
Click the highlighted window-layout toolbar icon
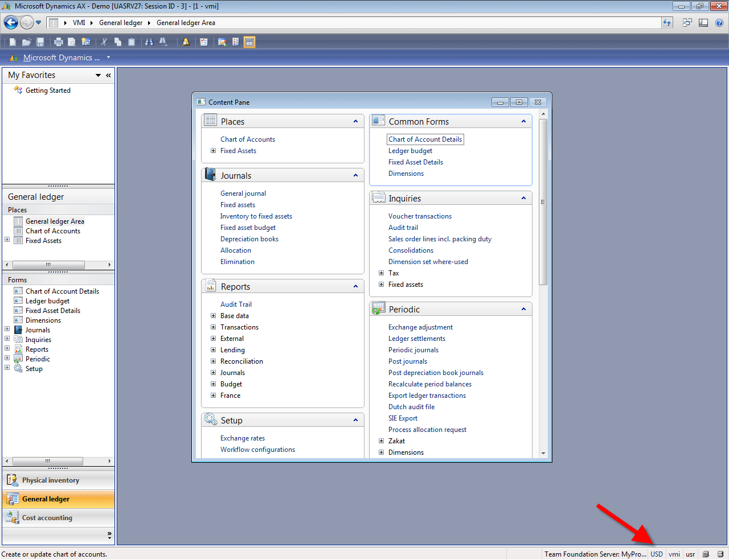pyautogui.click(x=249, y=42)
